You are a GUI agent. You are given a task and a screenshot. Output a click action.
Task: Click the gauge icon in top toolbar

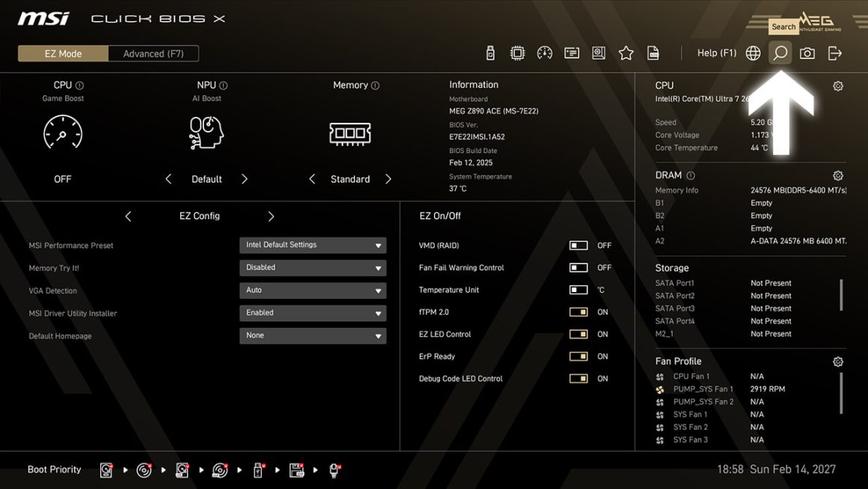pyautogui.click(x=545, y=53)
